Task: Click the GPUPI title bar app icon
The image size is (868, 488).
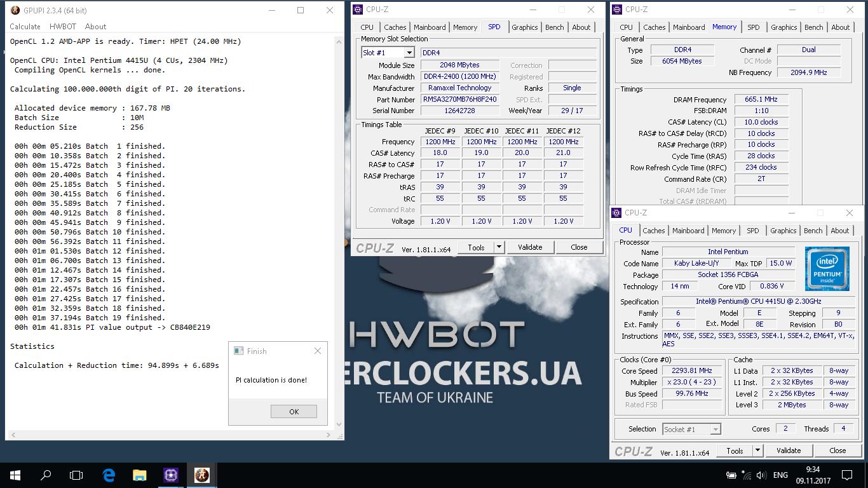Action: click(15, 10)
